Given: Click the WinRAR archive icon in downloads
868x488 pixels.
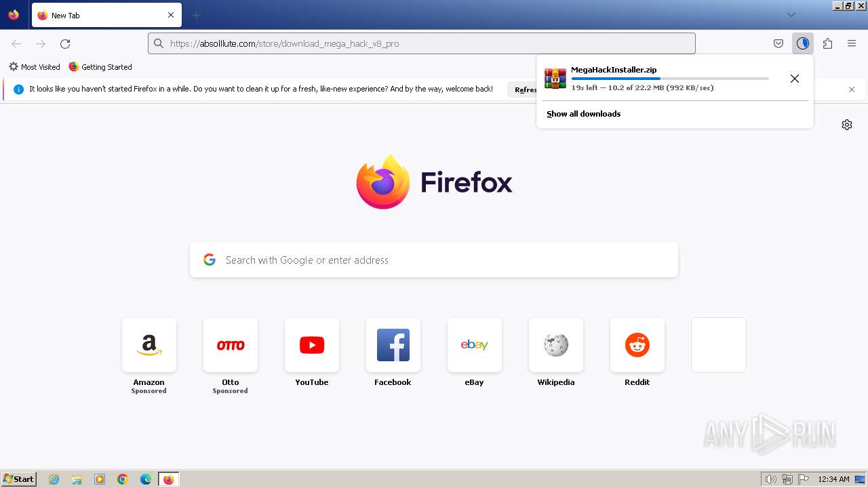Looking at the screenshot, I should 555,79.
